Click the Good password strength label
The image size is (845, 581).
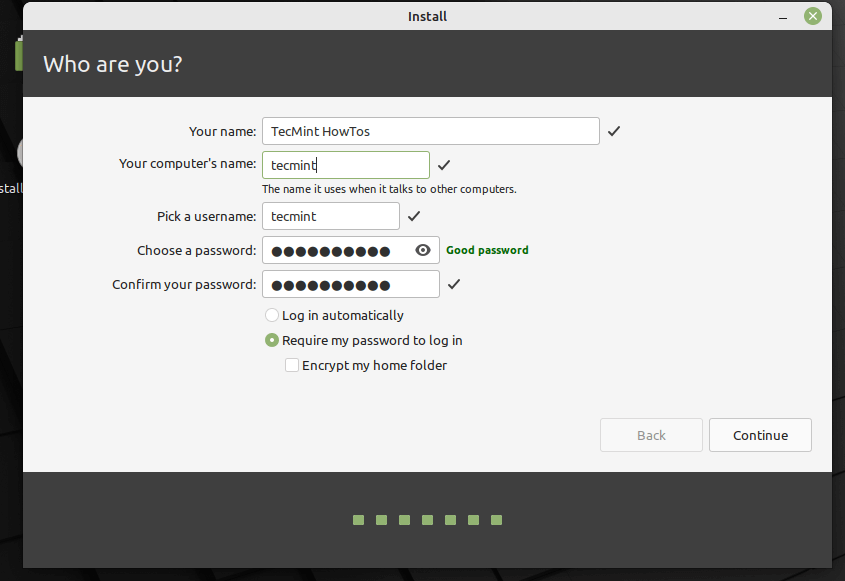pyautogui.click(x=487, y=250)
